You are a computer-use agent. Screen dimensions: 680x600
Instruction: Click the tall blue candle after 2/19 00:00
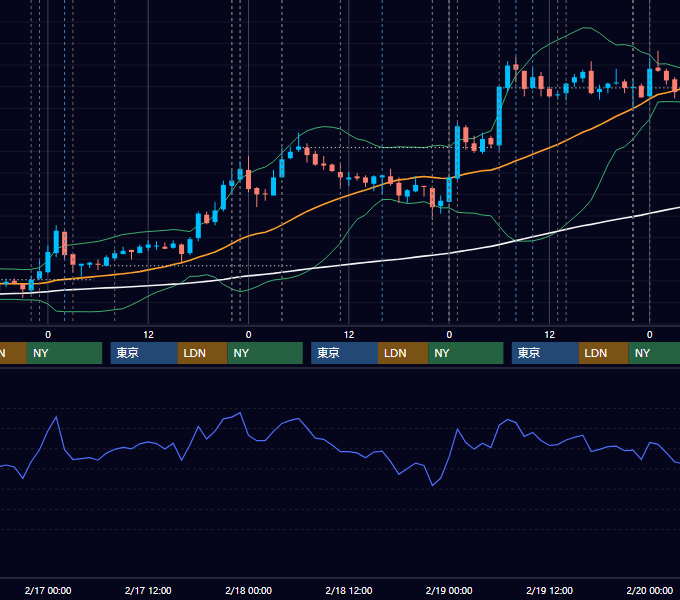(457, 152)
